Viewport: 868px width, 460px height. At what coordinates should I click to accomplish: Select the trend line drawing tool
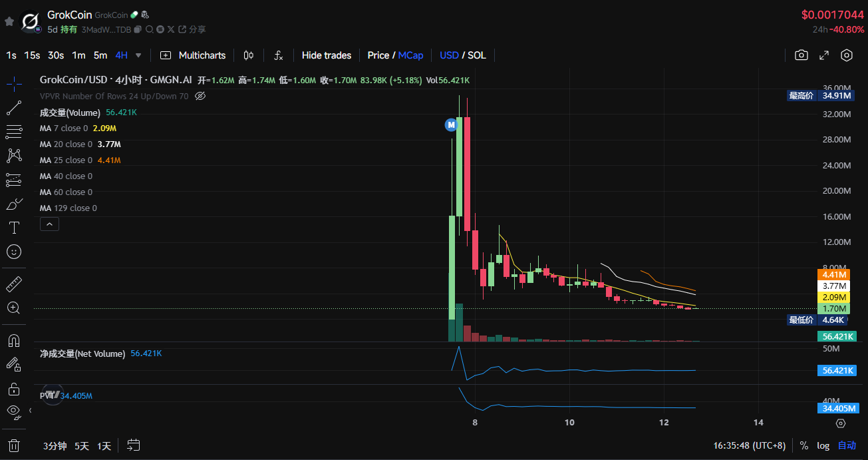(x=14, y=108)
